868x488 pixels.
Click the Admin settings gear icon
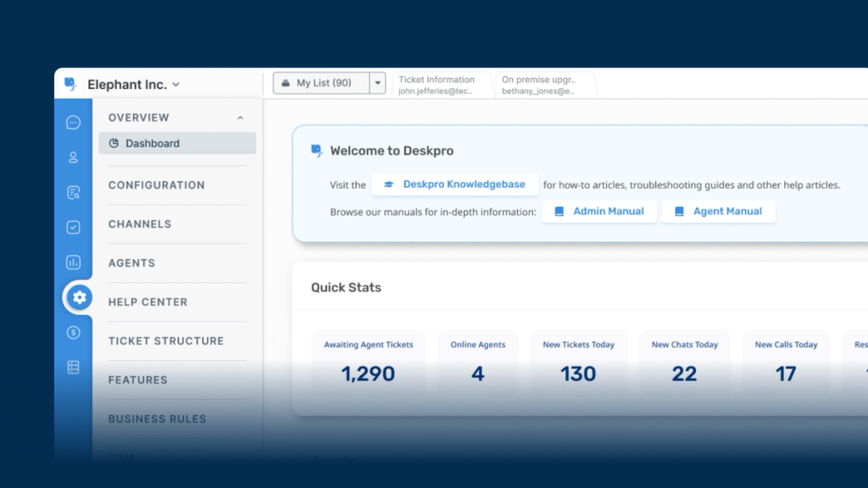point(80,297)
